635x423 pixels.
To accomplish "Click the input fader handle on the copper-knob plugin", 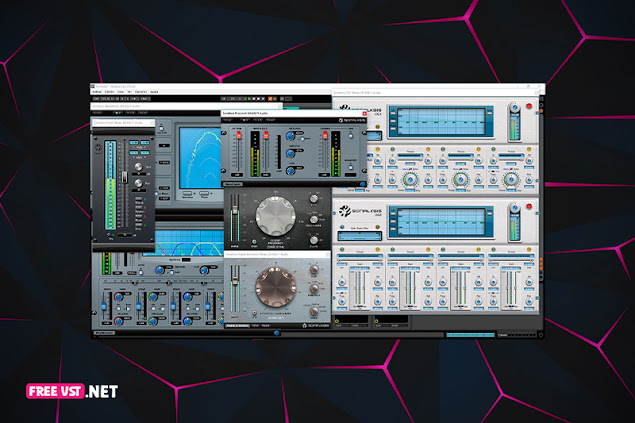I will 234,281.
